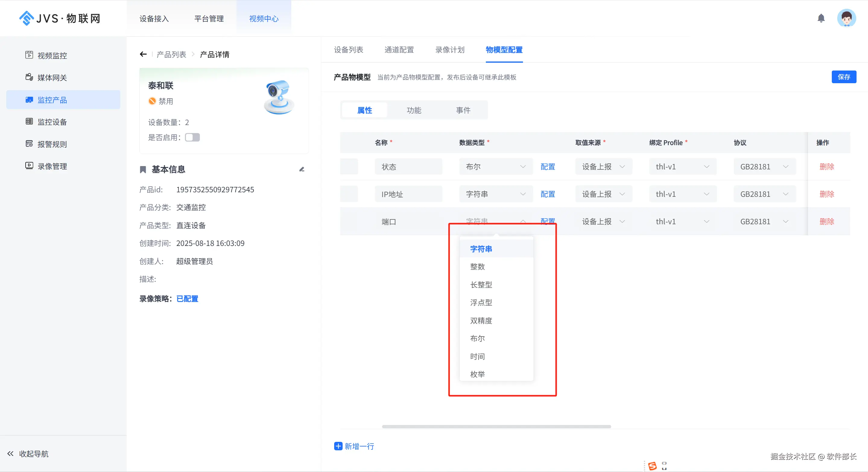Click the plus icon for 新增一行

point(338,446)
